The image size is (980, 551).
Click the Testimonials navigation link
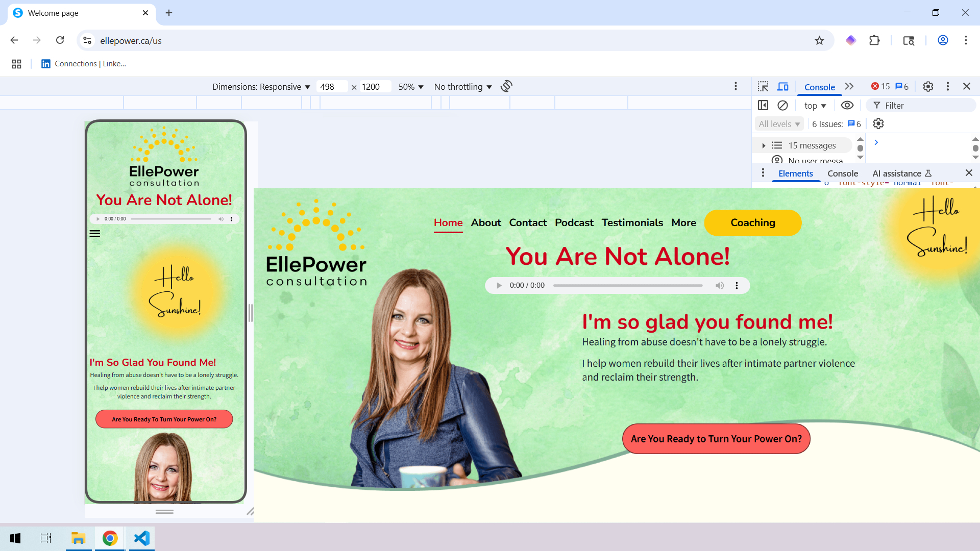point(632,223)
